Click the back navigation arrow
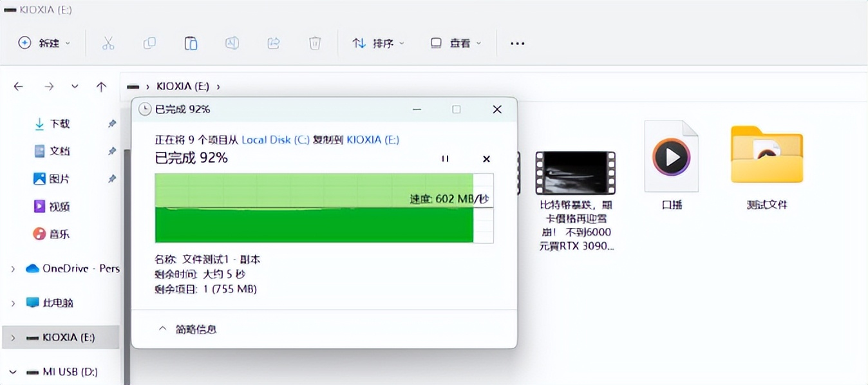The height and width of the screenshot is (385, 868). pyautogui.click(x=18, y=86)
